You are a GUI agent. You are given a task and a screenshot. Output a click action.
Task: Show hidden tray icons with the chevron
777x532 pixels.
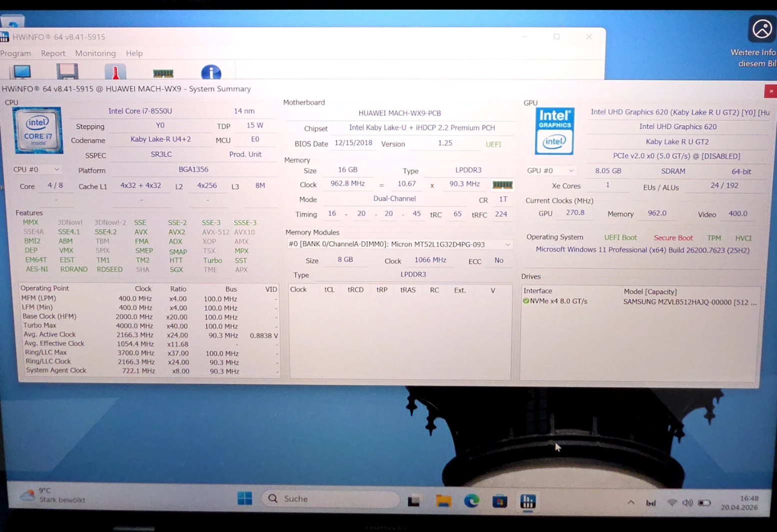631,503
